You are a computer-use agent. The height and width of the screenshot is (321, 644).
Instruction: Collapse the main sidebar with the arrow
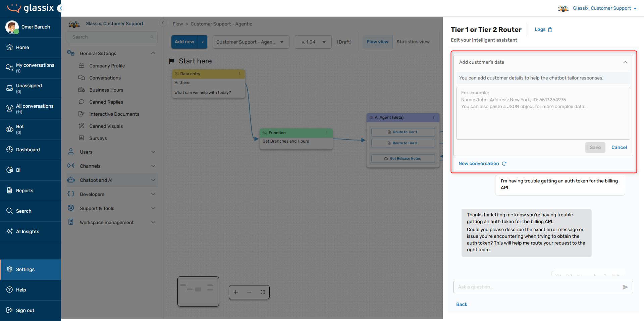pos(60,8)
